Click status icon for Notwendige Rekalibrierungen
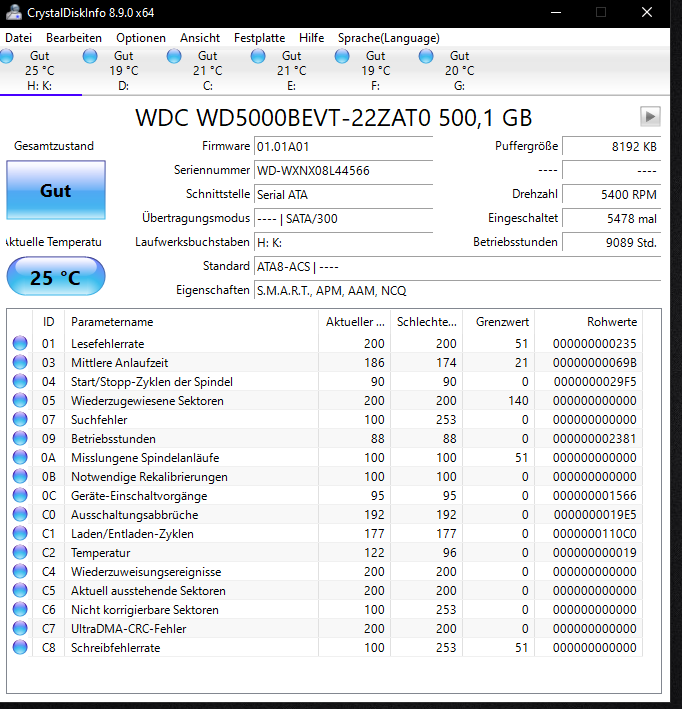The width and height of the screenshot is (682, 709). pyautogui.click(x=20, y=476)
